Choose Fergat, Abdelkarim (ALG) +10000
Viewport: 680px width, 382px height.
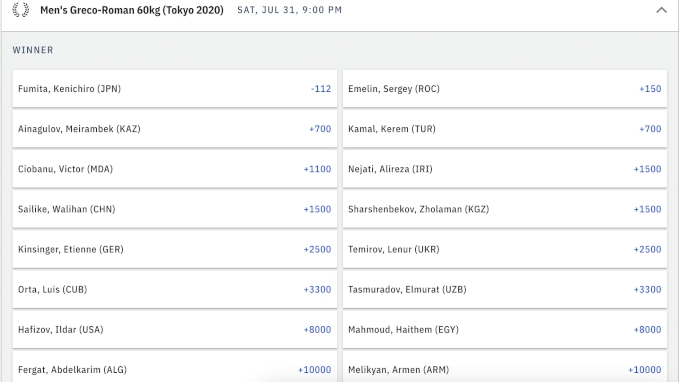[175, 368]
